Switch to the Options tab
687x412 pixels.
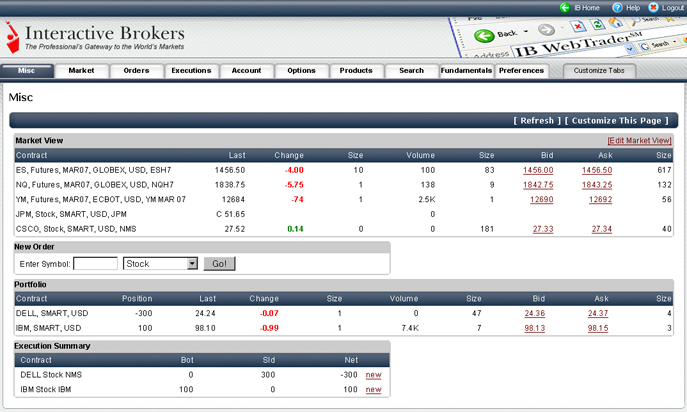pyautogui.click(x=301, y=71)
